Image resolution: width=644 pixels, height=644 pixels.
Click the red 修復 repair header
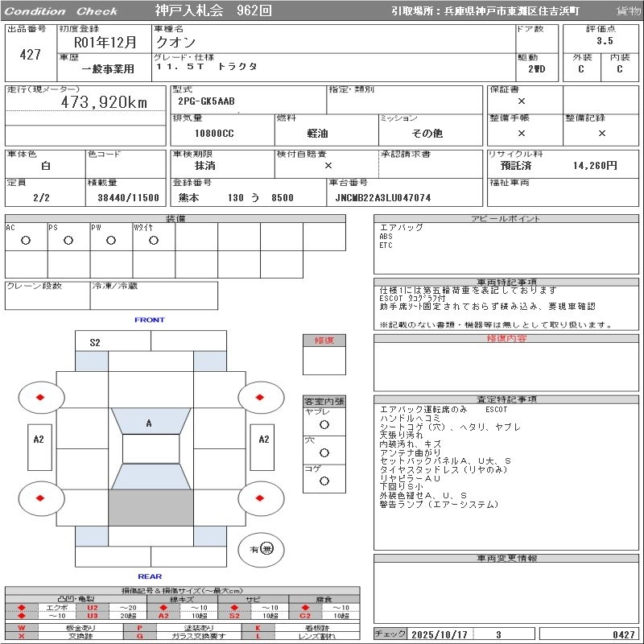click(324, 341)
